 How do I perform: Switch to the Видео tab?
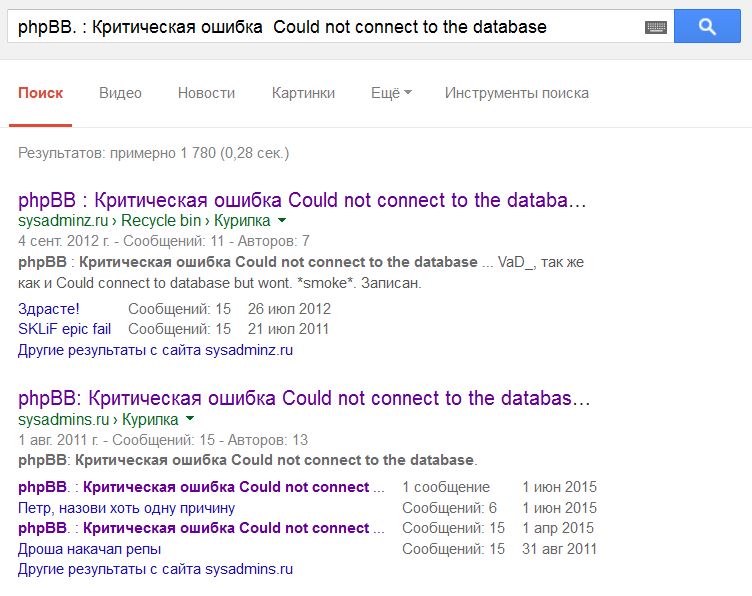120,93
